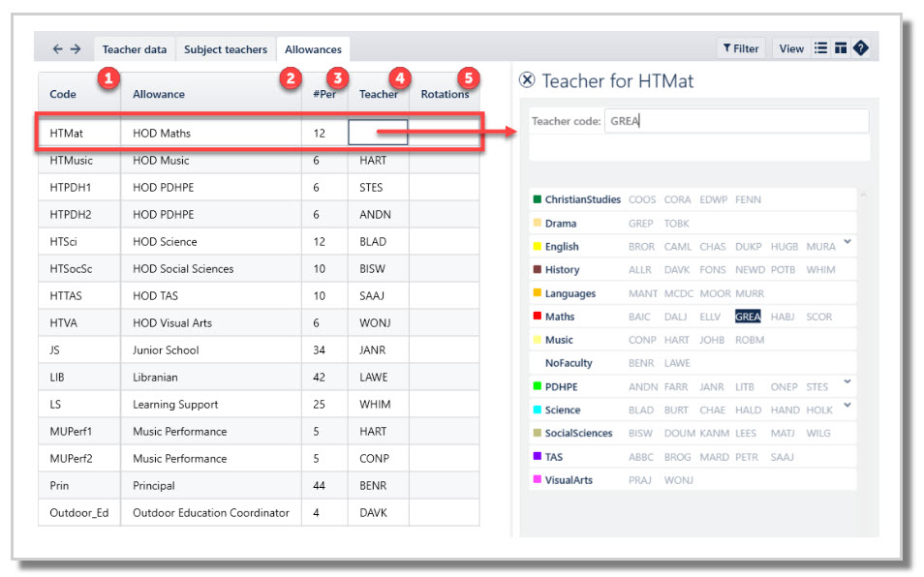The width and height of the screenshot is (924, 577).
Task: Close the Teacher for HTMat panel
Action: [527, 80]
